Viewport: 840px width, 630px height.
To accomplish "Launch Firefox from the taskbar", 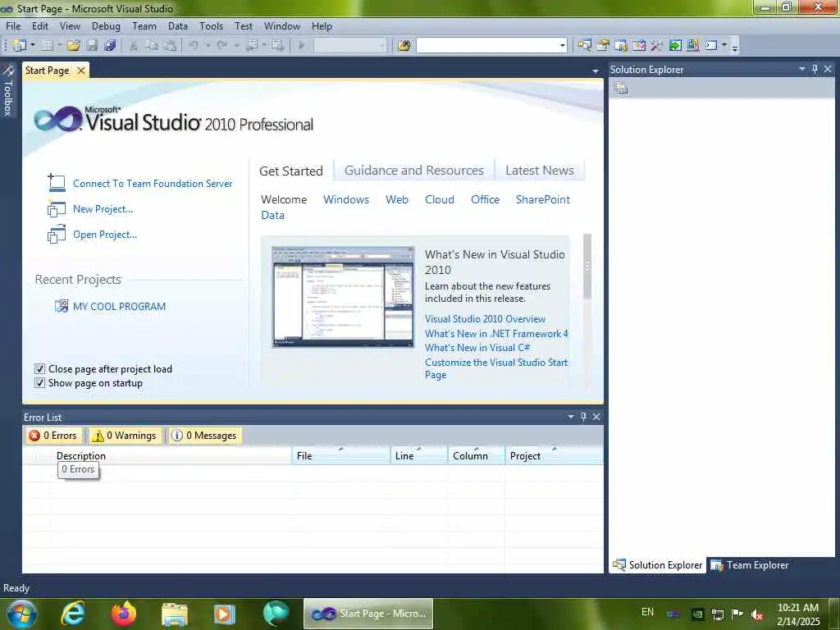I will [x=124, y=614].
